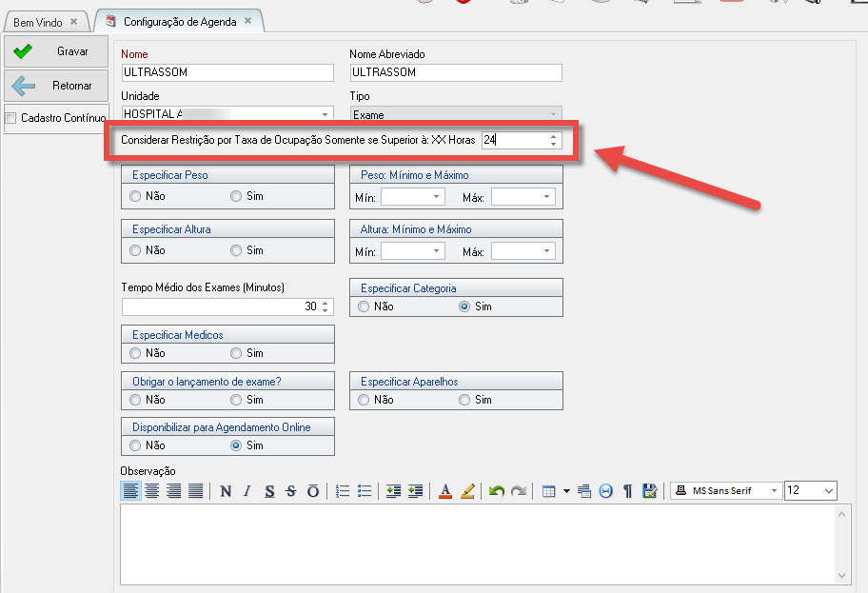868x593 pixels.
Task: Enable the Cadastro Contínuo checkbox
Action: (x=11, y=119)
